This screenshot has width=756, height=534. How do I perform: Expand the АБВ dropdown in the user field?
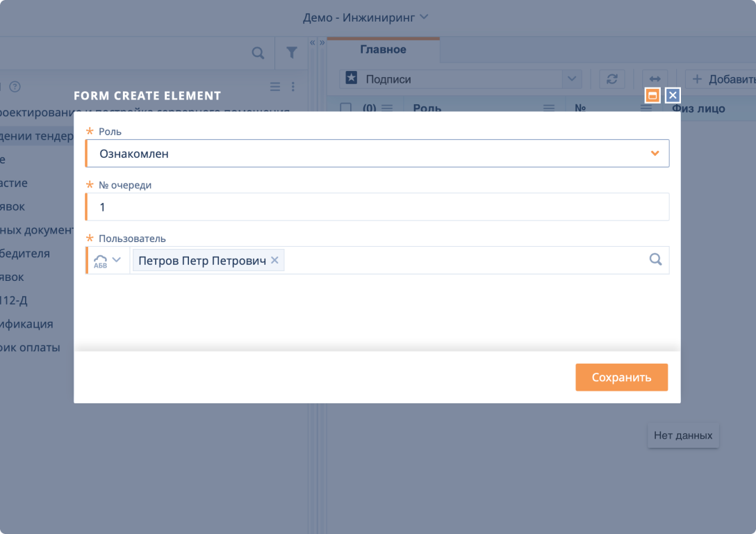[x=108, y=259]
